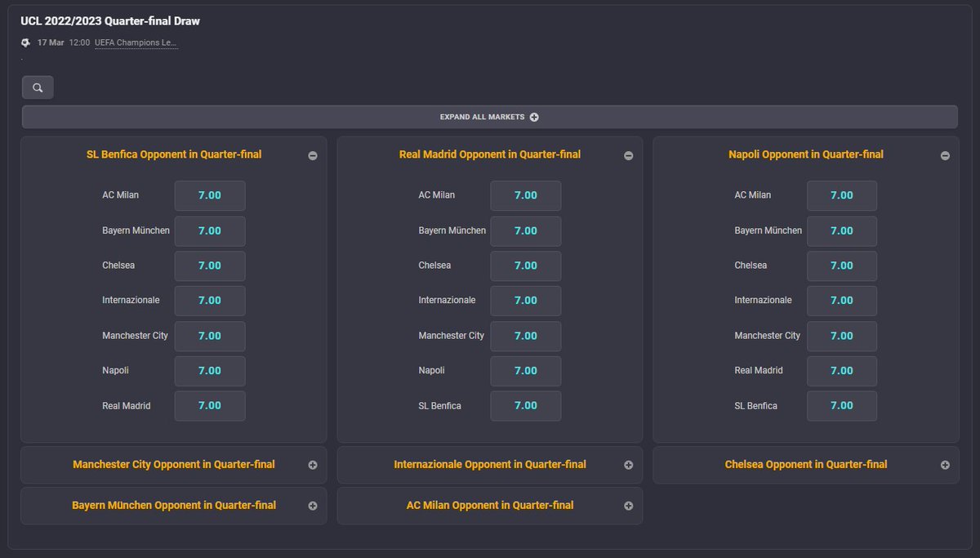Choose Real Madrid 7.00 odds for Napoli

[842, 371]
